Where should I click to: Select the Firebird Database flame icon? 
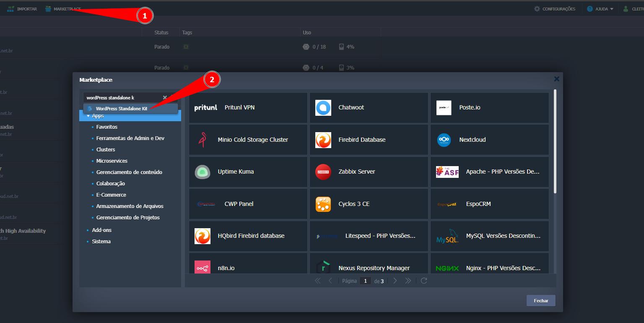pos(323,140)
